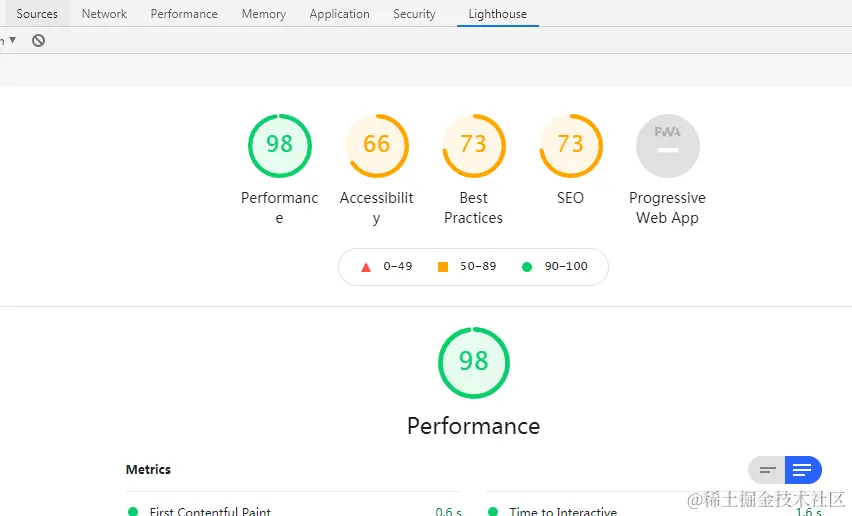Jump to the SEO score gauge
Screen dimensions: 852x516
click(571, 145)
